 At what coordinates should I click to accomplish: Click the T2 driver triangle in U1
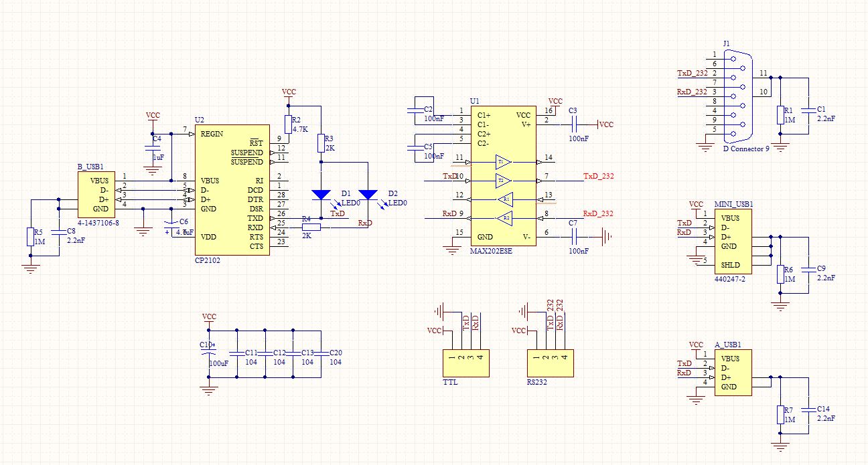point(503,181)
